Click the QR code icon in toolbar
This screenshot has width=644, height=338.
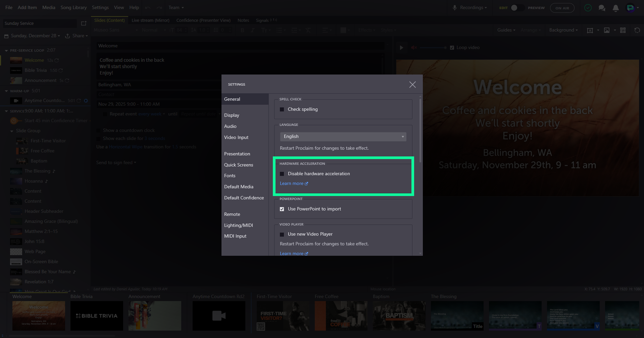[x=623, y=30]
